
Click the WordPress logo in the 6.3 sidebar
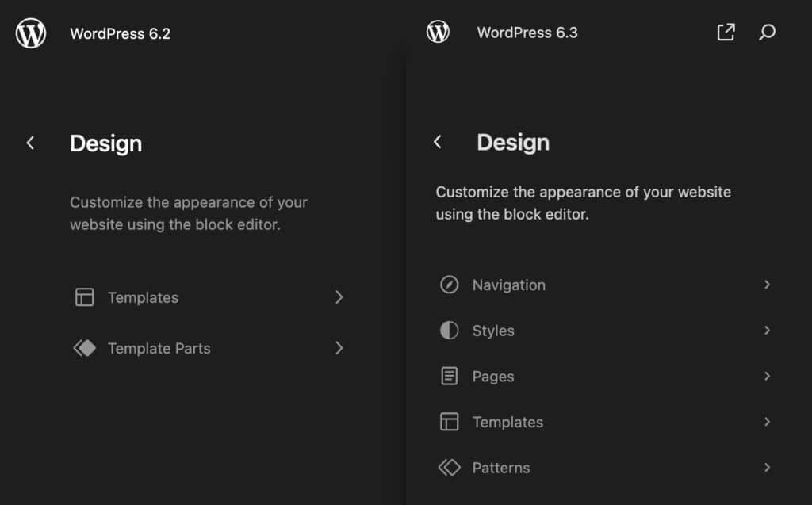point(438,32)
